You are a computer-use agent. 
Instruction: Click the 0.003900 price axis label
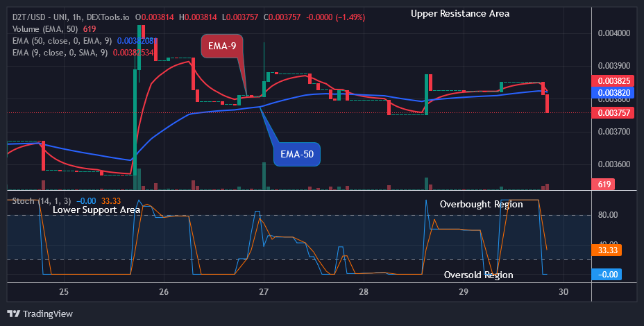[614, 66]
